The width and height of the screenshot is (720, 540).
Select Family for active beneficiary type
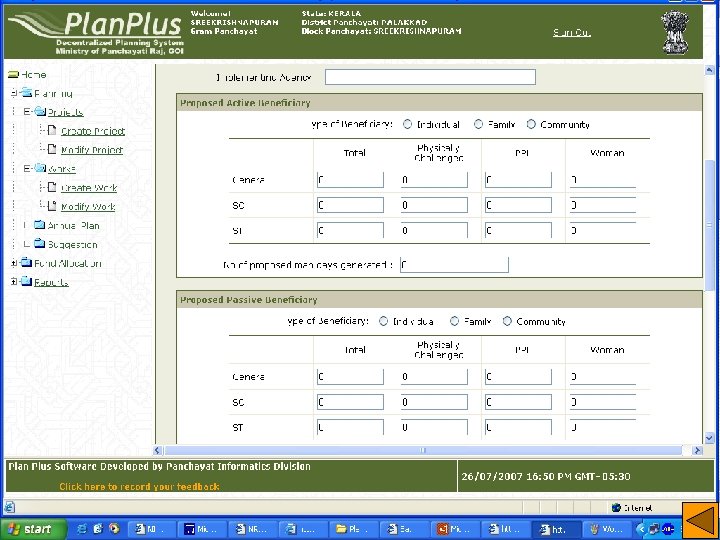click(x=478, y=124)
